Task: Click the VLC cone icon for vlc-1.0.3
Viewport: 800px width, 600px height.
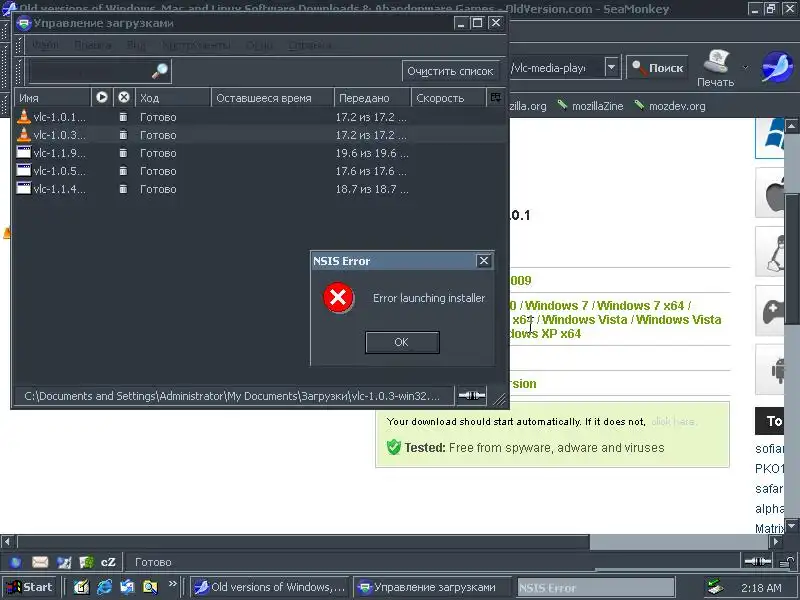Action: [x=23, y=135]
